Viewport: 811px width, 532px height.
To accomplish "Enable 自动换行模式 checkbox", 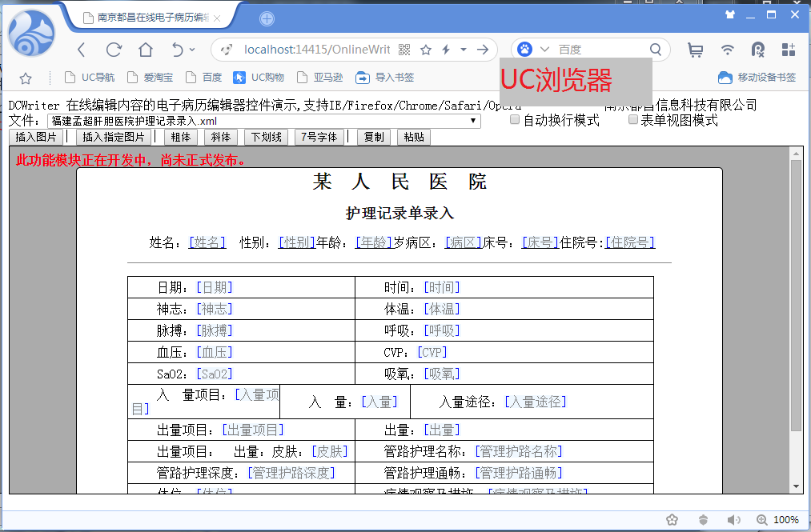I will tap(514, 119).
